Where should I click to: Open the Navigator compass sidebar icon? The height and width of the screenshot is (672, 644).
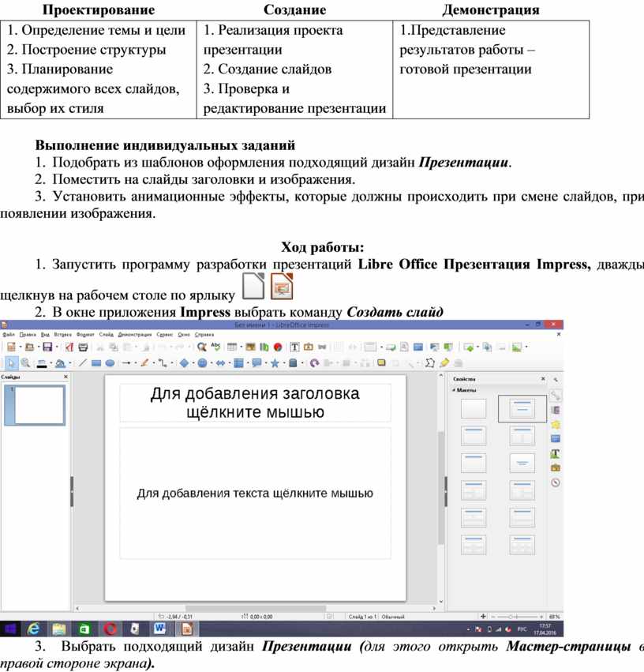click(x=556, y=482)
